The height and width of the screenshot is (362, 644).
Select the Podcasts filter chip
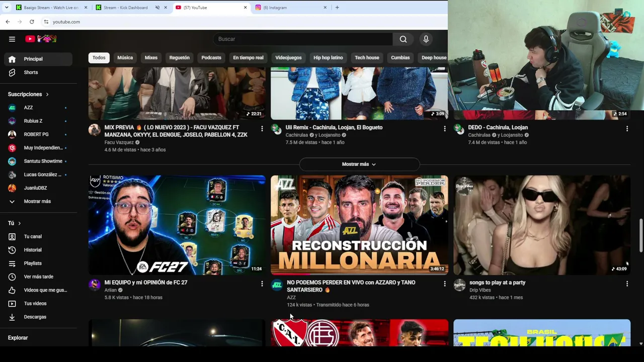pyautogui.click(x=211, y=58)
